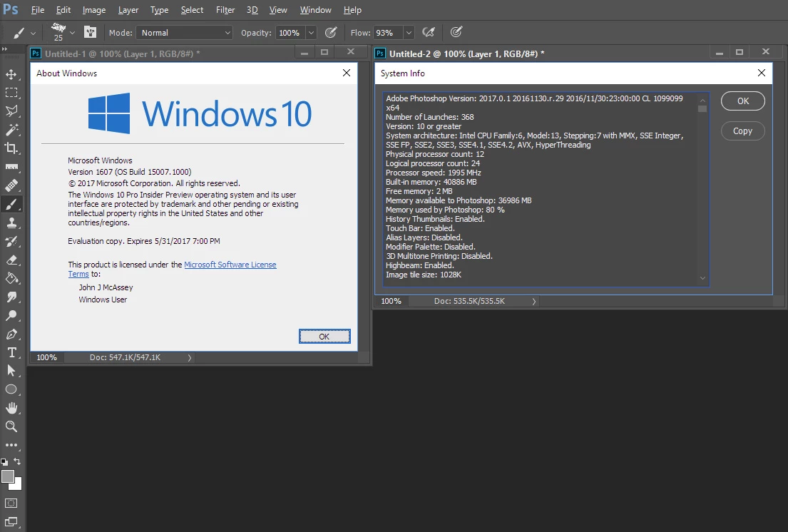Select the Crop tool
Screen dimensions: 788x532
(x=11, y=148)
